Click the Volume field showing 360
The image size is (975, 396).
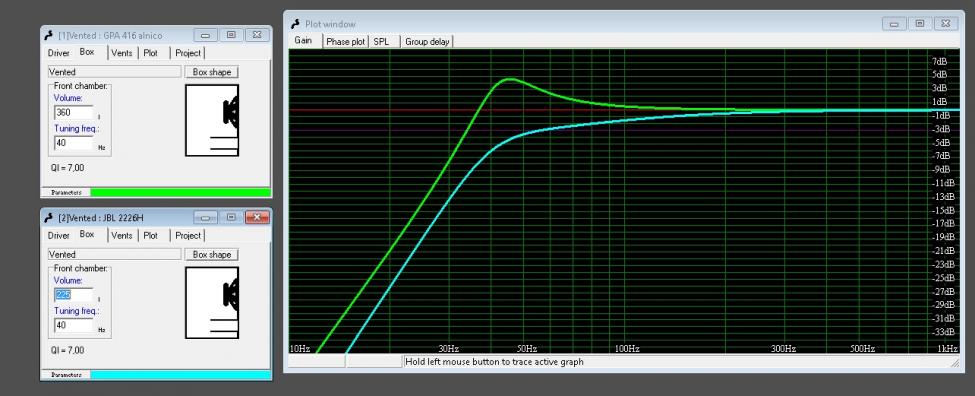(74, 113)
